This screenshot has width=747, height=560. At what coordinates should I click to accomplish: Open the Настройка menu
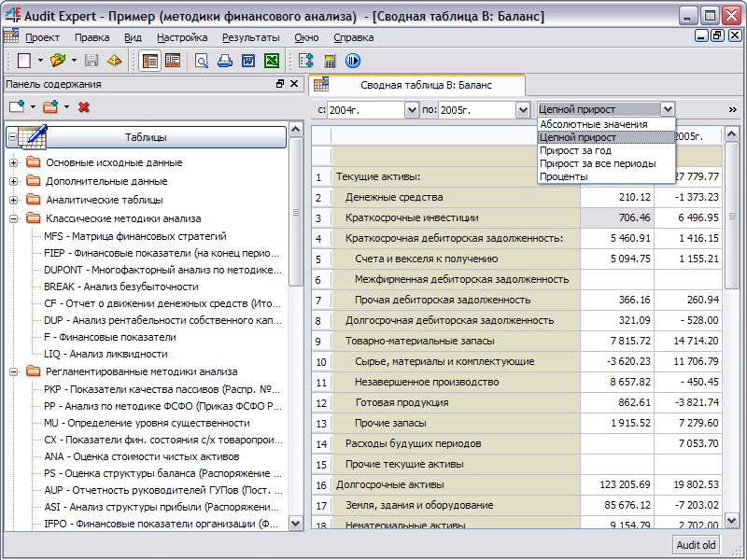(182, 37)
